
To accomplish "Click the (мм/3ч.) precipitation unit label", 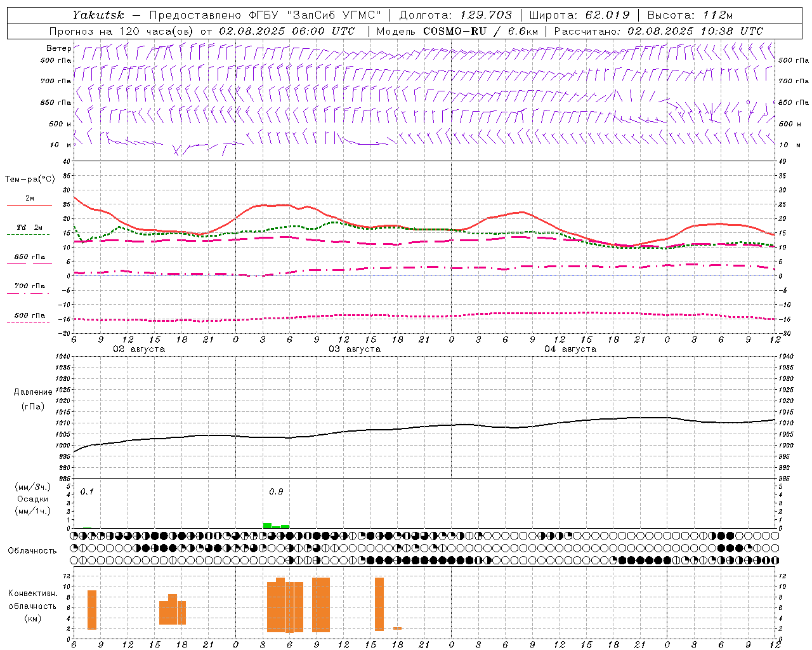I will point(33,487).
